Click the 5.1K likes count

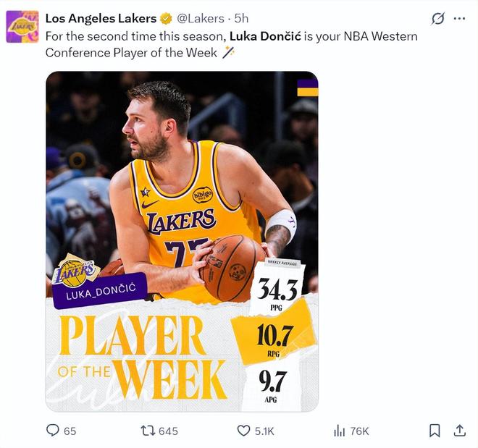[264, 431]
